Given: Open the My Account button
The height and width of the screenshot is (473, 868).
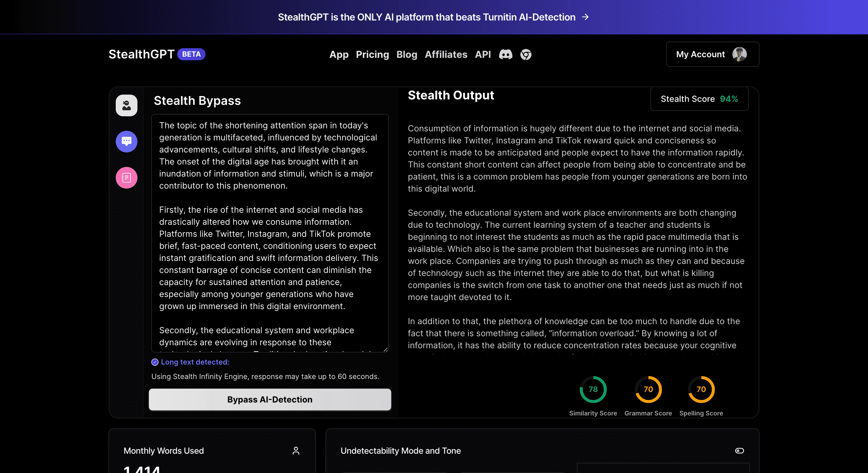Looking at the screenshot, I should point(700,54).
